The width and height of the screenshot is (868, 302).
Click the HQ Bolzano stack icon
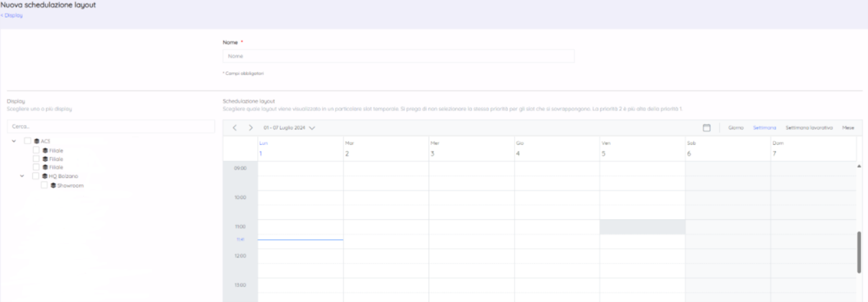(x=45, y=176)
